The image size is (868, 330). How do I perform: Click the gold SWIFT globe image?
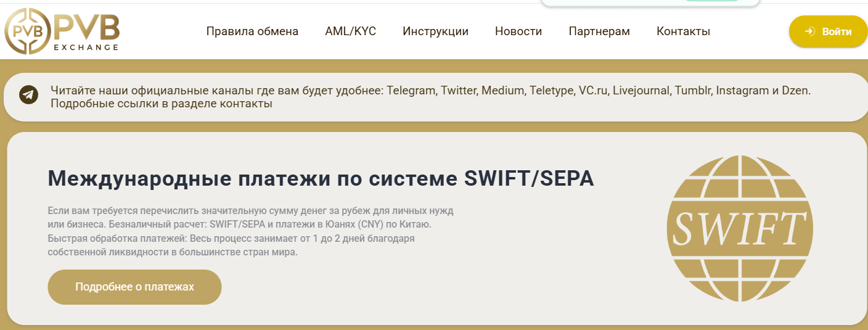pos(740,228)
